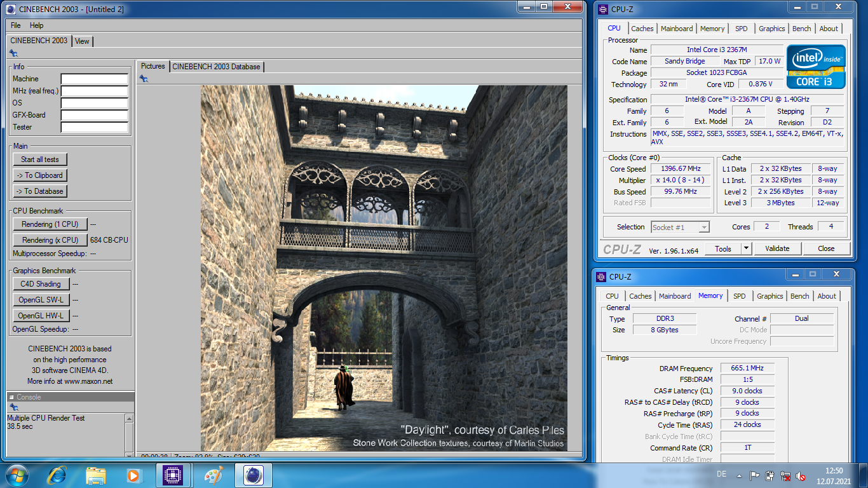The width and height of the screenshot is (868, 488).
Task: Click console scrollbar up arrow
Action: tap(129, 419)
